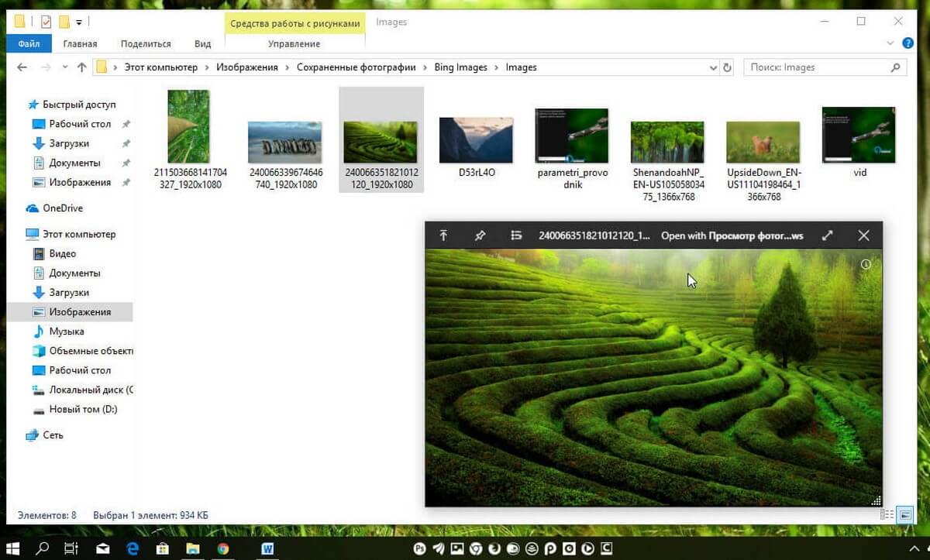
Task: Open the Главная ribbon tab
Action: [x=80, y=44]
